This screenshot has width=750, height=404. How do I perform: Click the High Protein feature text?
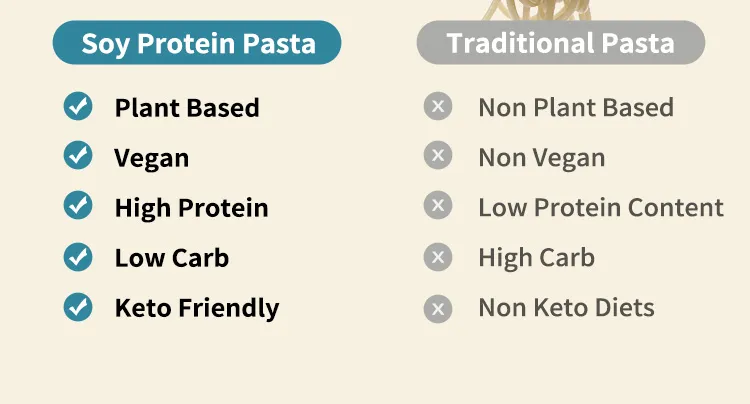(x=191, y=208)
